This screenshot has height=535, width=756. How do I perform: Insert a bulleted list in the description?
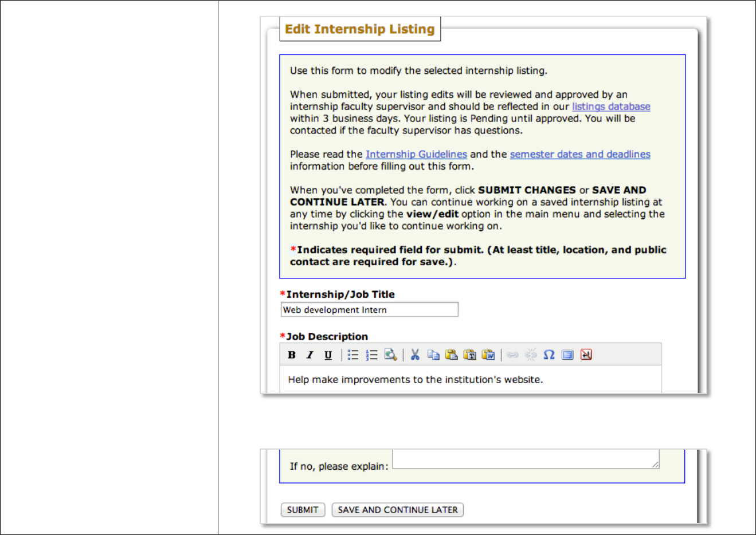point(353,355)
